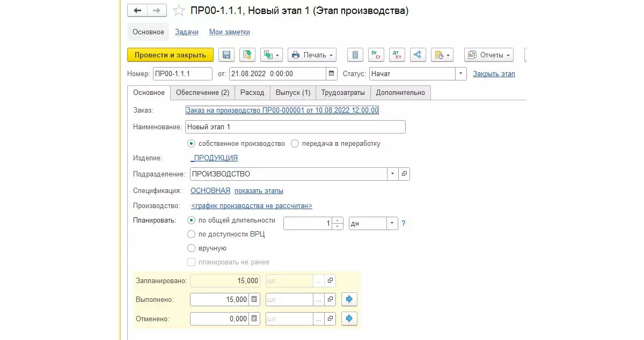Select вручную planning option
Viewport: 644px width, 340px height.
click(191, 248)
